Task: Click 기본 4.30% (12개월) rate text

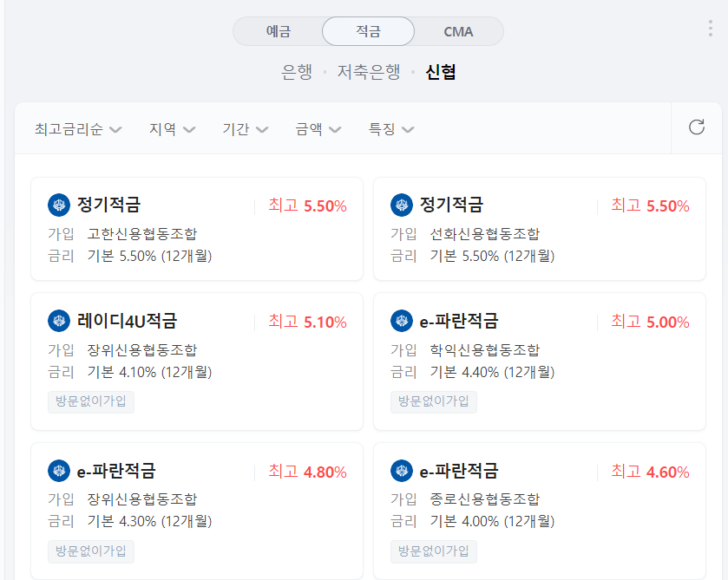Action: click(x=149, y=522)
